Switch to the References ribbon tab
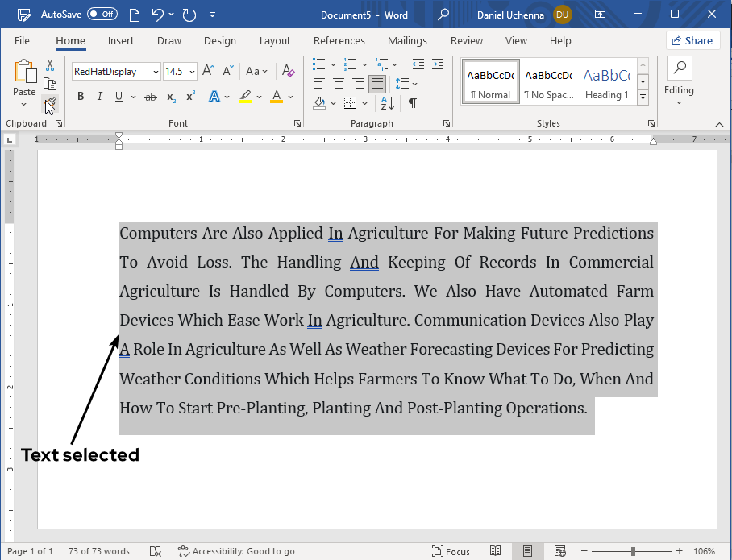The width and height of the screenshot is (732, 560). 339,40
